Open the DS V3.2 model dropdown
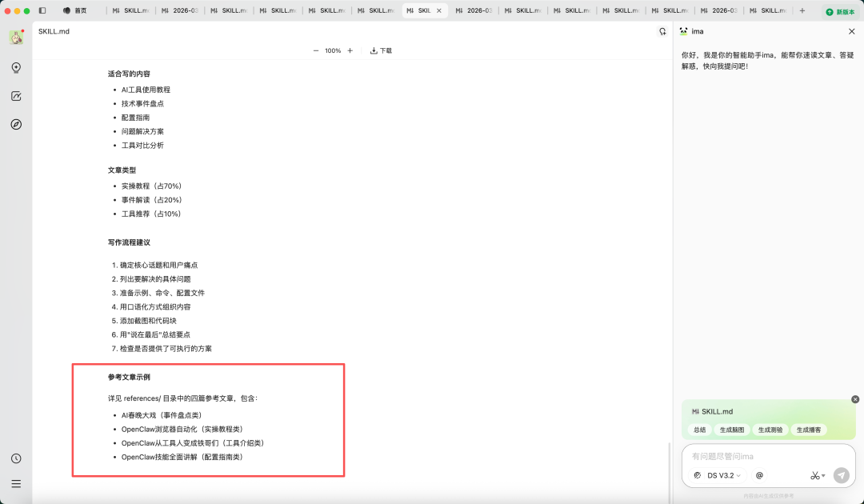This screenshot has height=504, width=864. (x=723, y=475)
